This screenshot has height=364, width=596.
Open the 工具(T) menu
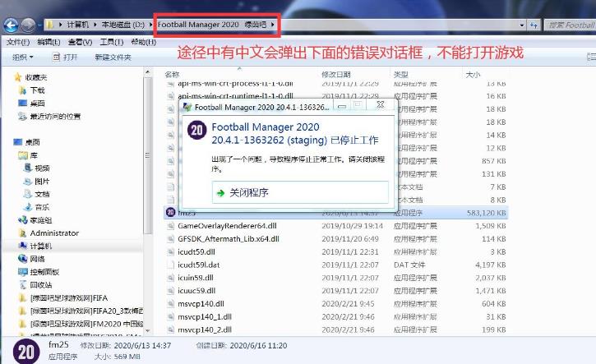coord(111,42)
